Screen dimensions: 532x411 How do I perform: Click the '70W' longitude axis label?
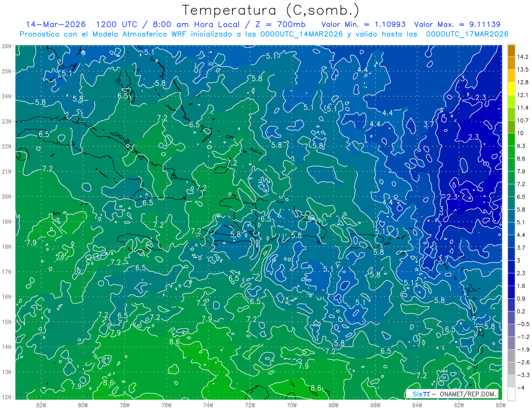(x=292, y=405)
